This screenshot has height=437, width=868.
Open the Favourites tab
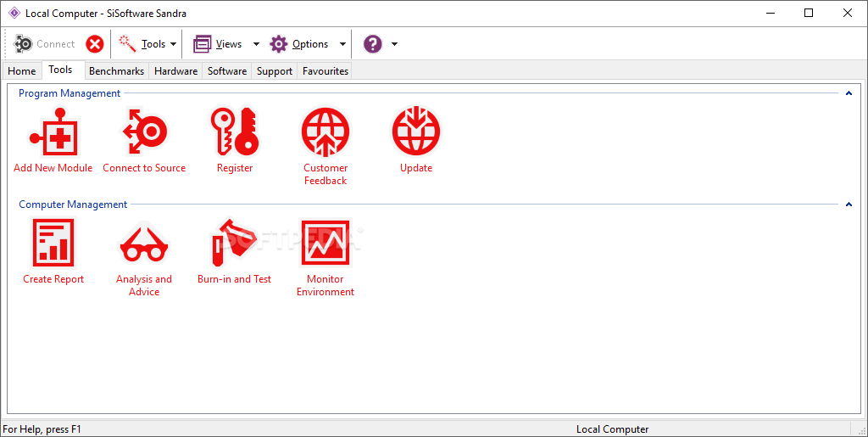pyautogui.click(x=325, y=71)
